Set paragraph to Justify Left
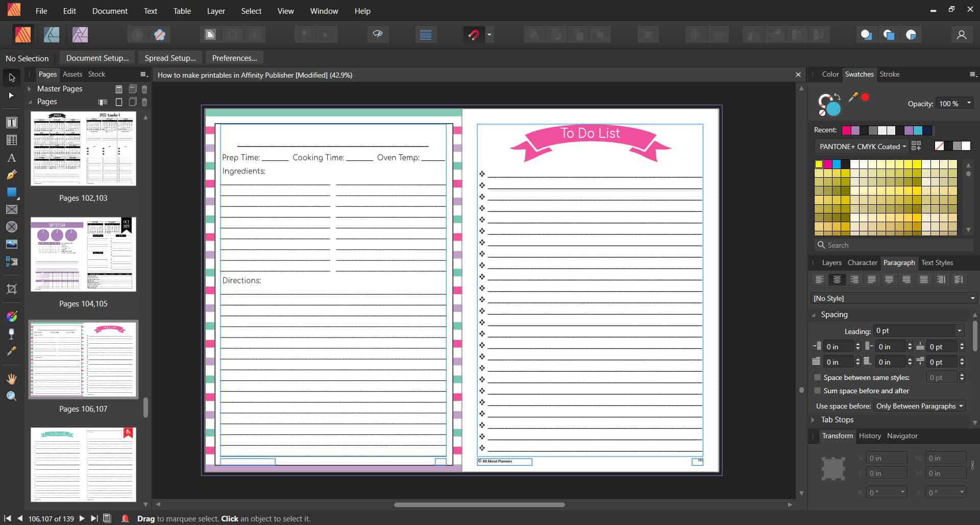This screenshot has height=525, width=980. 872,279
